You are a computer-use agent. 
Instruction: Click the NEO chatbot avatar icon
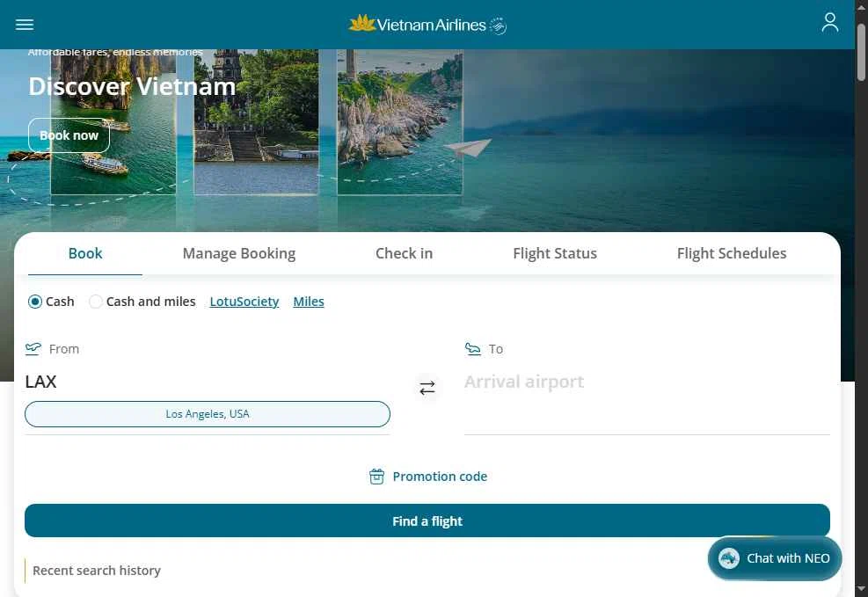728,558
